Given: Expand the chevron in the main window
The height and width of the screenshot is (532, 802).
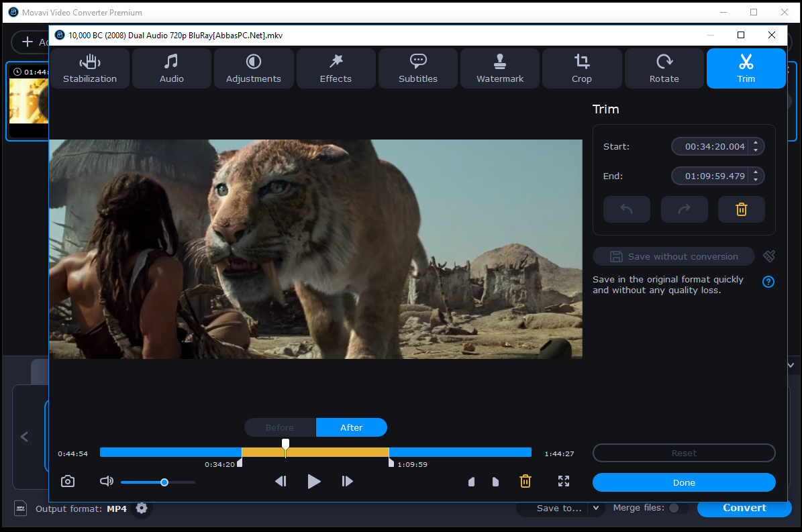Looking at the screenshot, I should pyautogui.click(x=791, y=365).
